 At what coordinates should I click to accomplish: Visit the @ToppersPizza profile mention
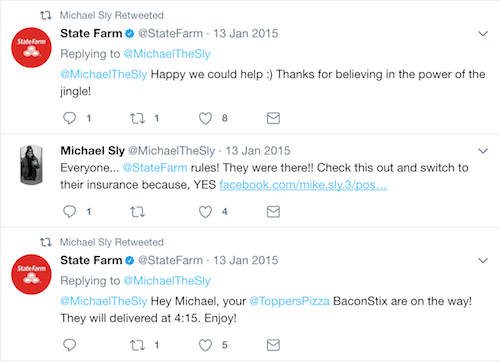pos(289,301)
